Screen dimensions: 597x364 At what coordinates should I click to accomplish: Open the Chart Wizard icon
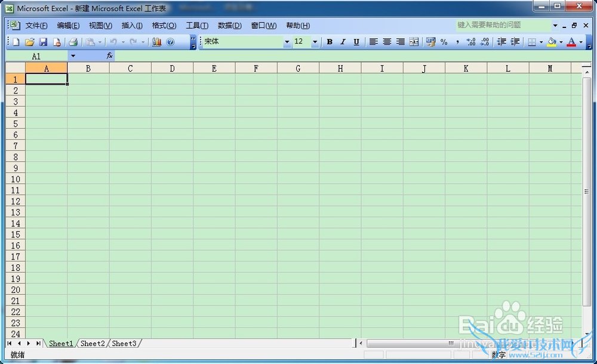pyautogui.click(x=156, y=42)
